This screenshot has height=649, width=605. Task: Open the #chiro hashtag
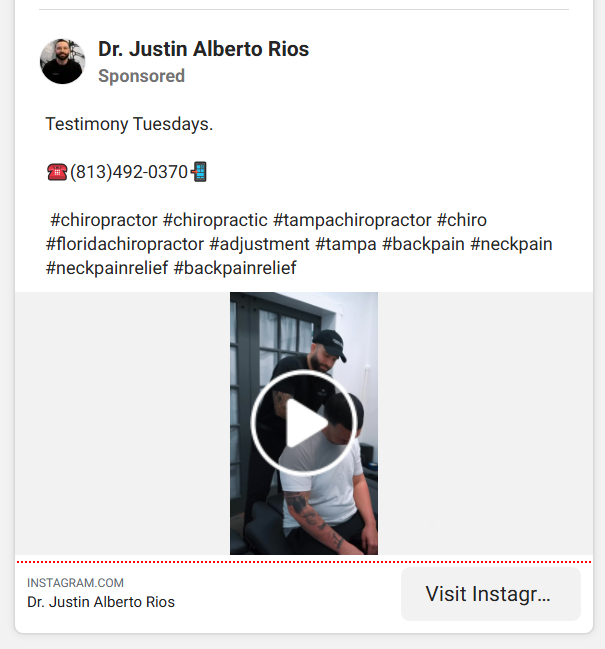[x=462, y=220]
